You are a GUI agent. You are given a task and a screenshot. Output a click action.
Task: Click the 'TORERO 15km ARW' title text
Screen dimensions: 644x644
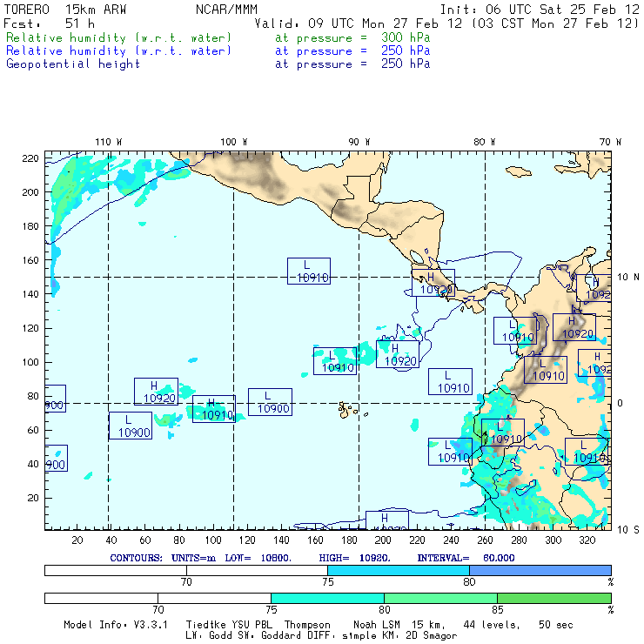point(65,10)
